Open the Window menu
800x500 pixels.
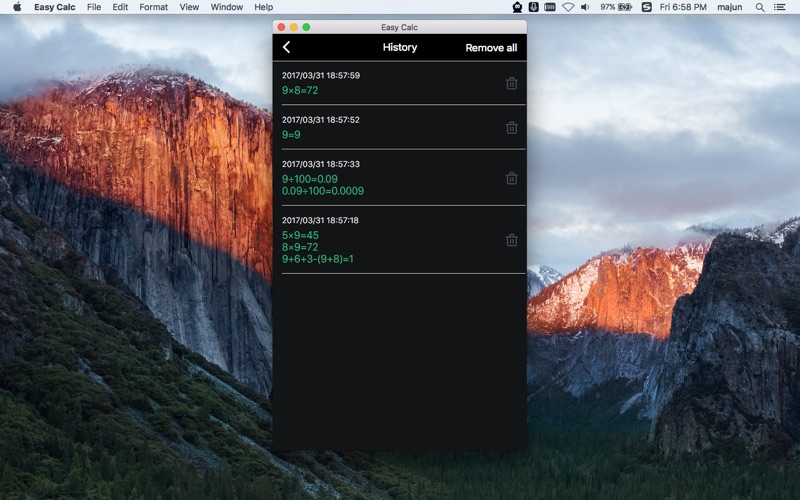[227, 7]
